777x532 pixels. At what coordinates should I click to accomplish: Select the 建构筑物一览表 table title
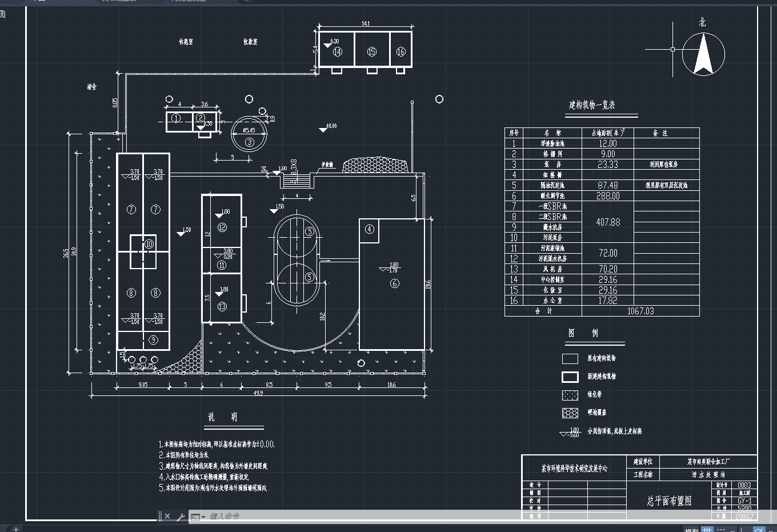pyautogui.click(x=592, y=105)
